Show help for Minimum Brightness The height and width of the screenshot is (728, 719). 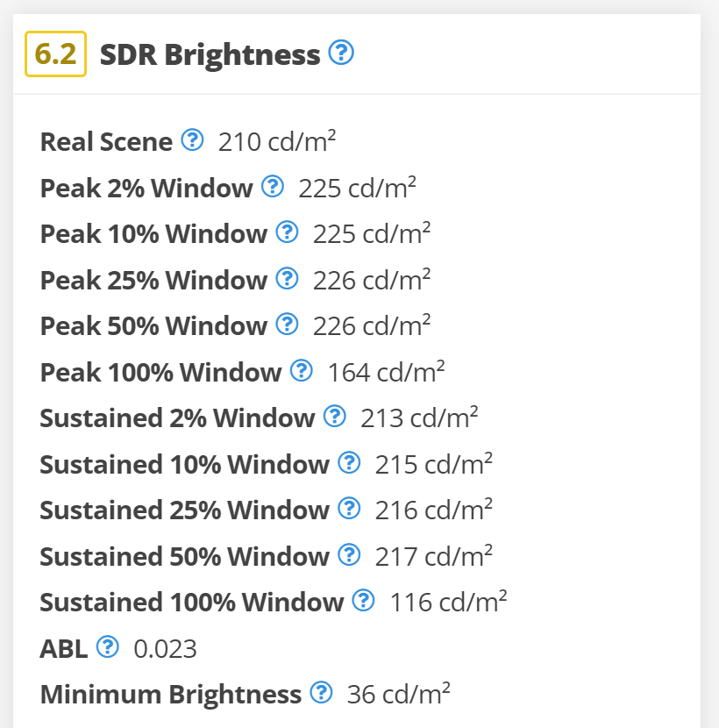click(321, 693)
